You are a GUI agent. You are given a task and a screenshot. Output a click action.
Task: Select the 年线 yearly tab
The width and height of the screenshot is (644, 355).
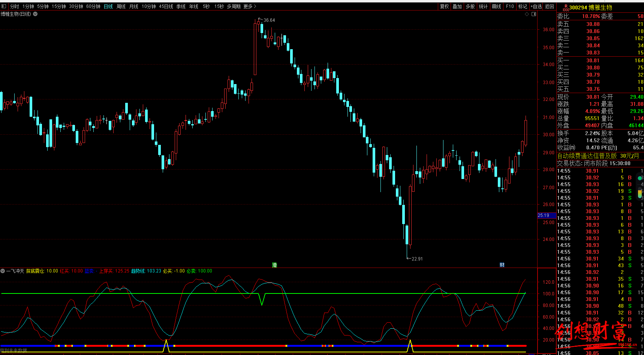coord(194,6)
